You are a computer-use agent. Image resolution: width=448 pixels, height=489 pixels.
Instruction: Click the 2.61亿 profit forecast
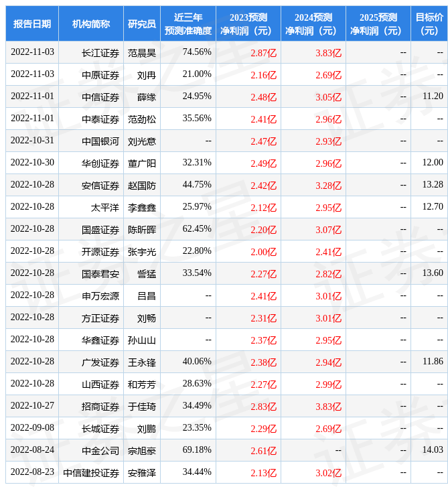click(264, 451)
